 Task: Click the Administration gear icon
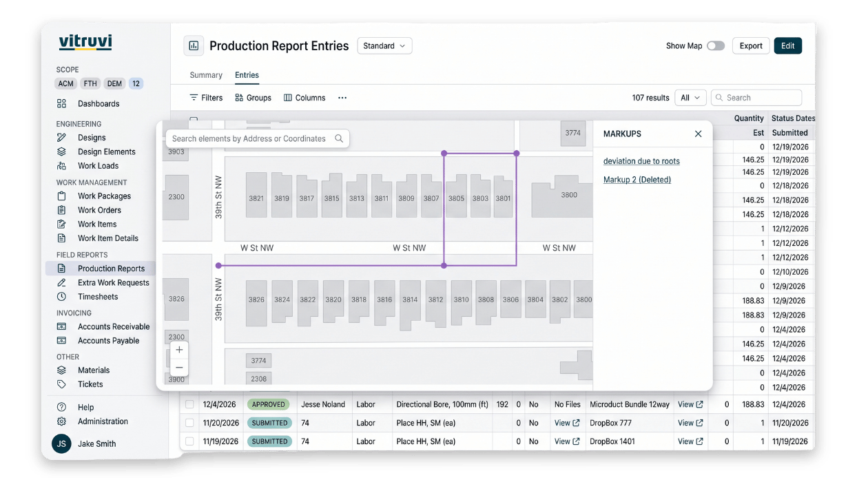click(x=62, y=421)
